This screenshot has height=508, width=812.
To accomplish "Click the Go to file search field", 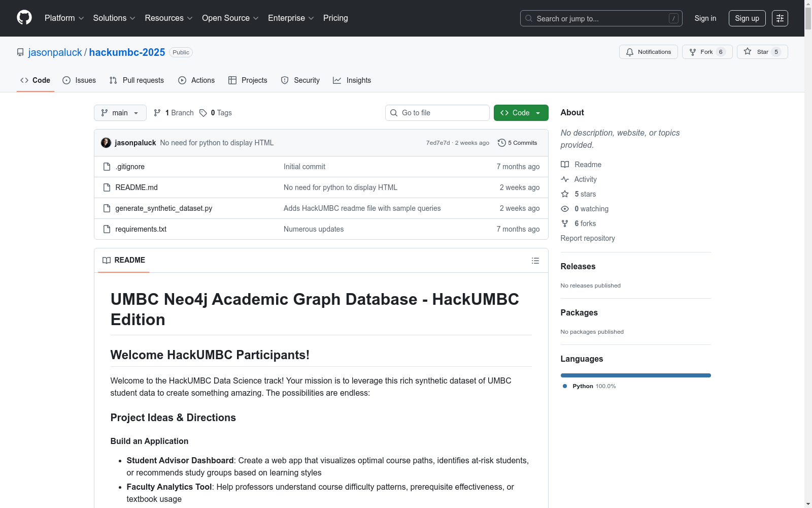I will pos(437,113).
